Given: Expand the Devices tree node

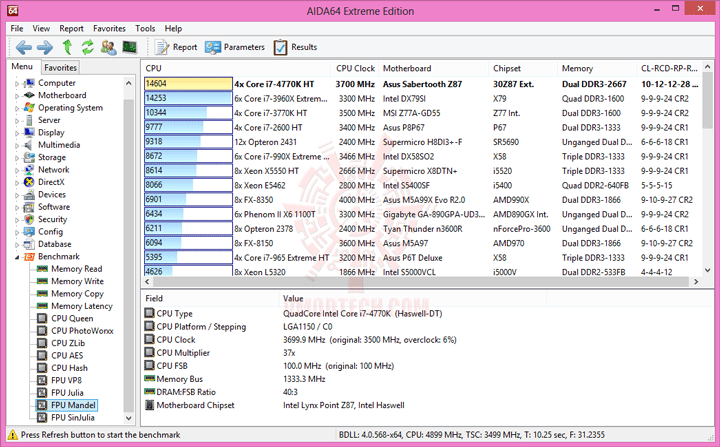Looking at the screenshot, I should pos(17,195).
